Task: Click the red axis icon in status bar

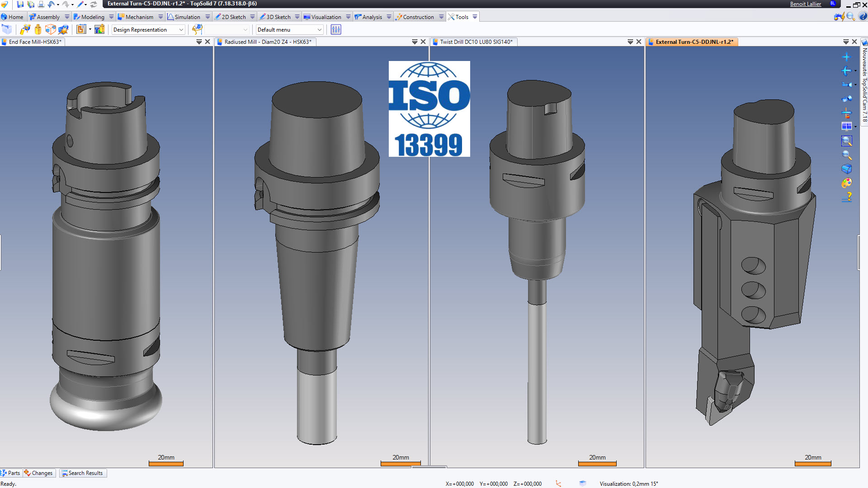Action: (559, 483)
